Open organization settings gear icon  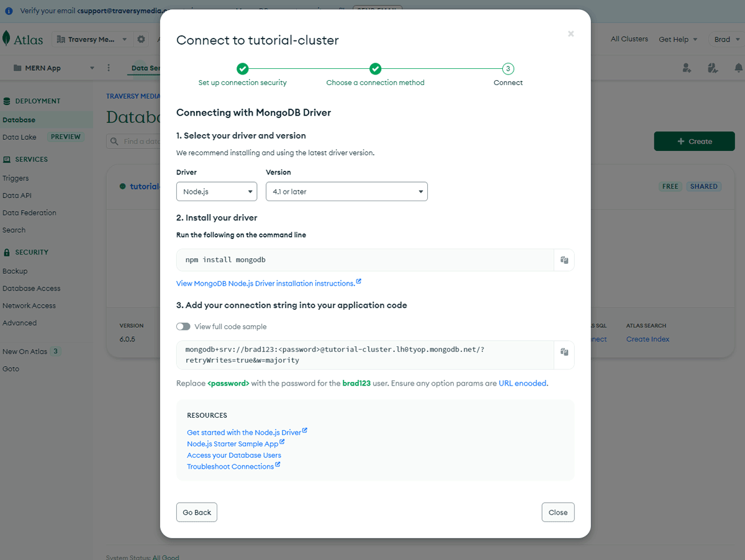[141, 39]
